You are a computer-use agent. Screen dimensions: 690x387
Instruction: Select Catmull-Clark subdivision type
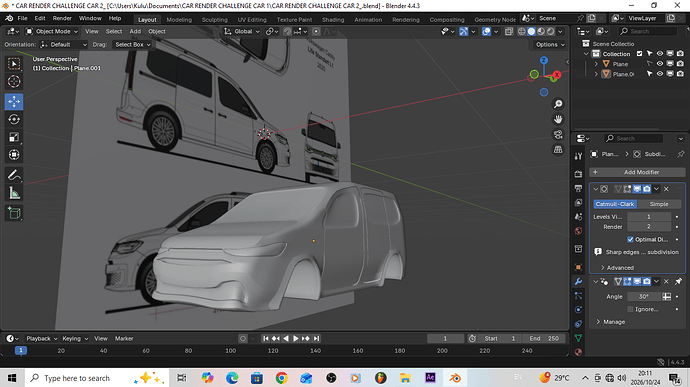615,204
